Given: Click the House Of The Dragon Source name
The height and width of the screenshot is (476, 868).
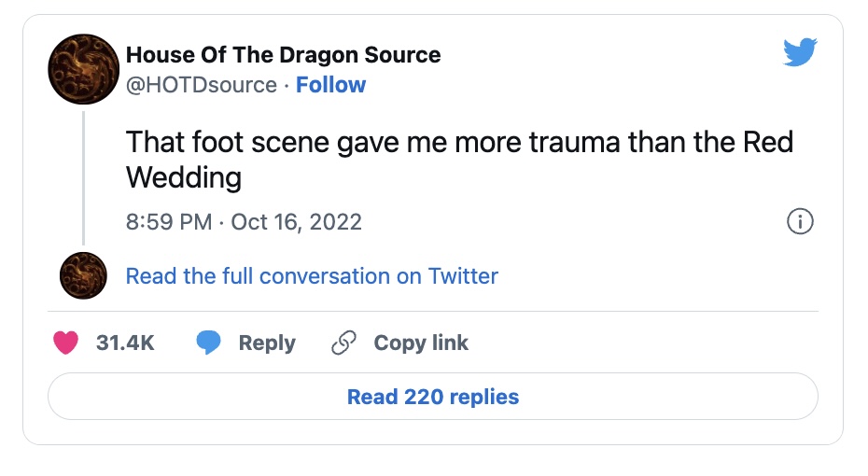Looking at the screenshot, I should [x=283, y=55].
